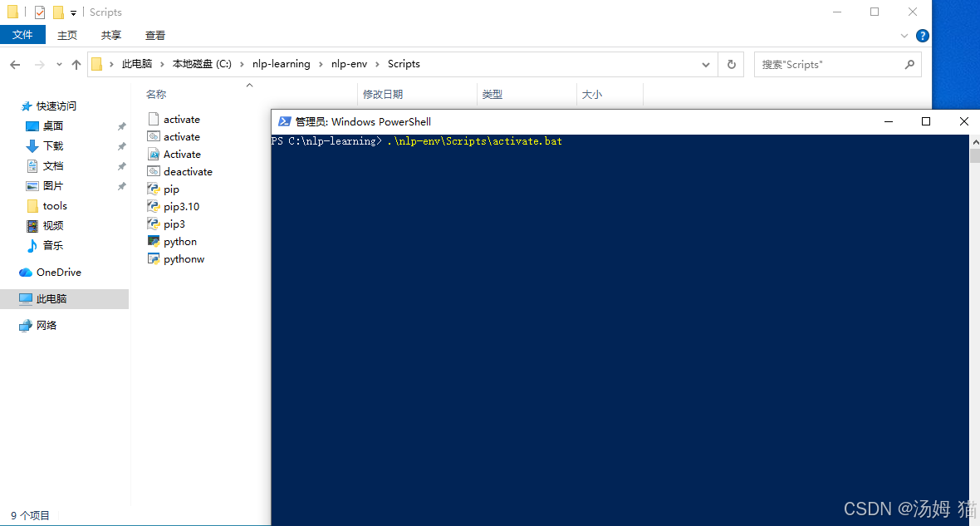Screen dimensions: 980x526
Task: Minimize the PowerShell window
Action: 888,121
